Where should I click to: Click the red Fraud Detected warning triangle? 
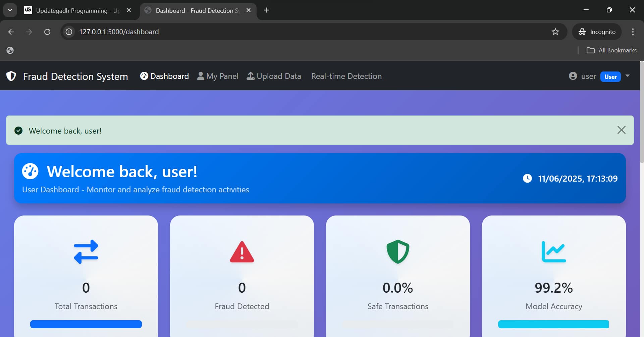tap(242, 252)
